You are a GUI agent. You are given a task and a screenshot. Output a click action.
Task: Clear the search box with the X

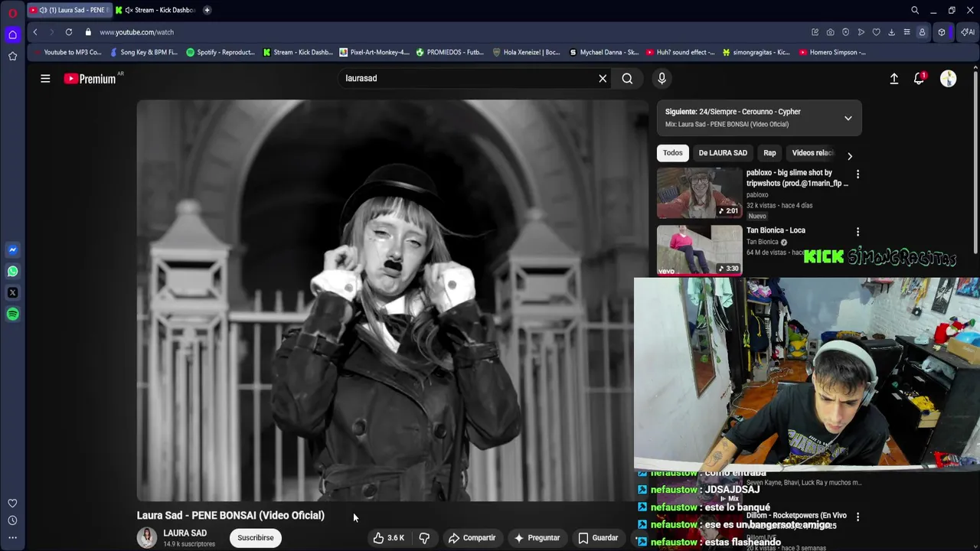[x=603, y=78]
